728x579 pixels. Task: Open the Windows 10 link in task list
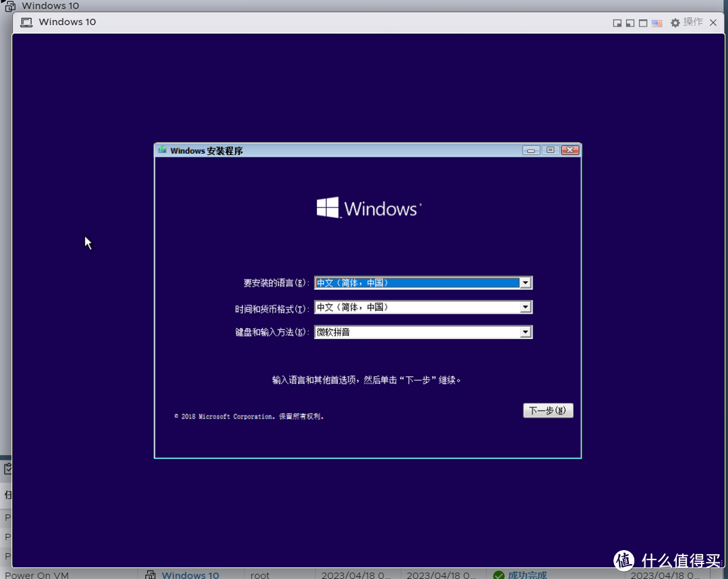coord(190,575)
